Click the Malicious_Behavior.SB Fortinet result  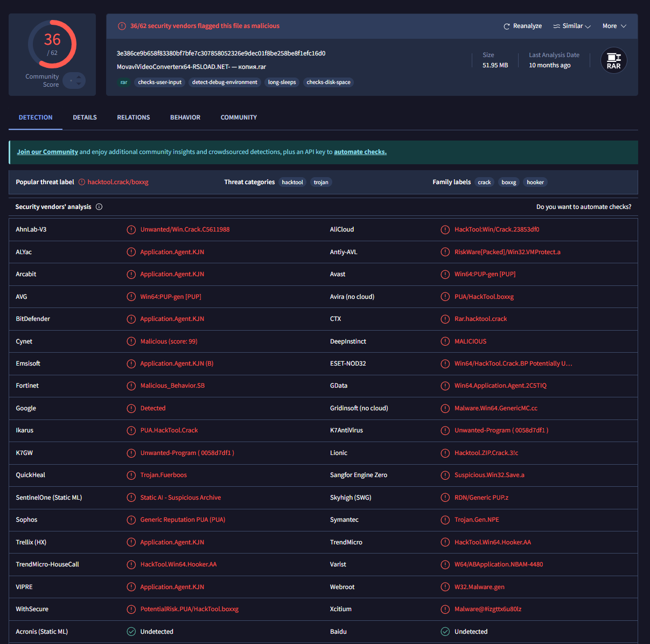point(172,386)
